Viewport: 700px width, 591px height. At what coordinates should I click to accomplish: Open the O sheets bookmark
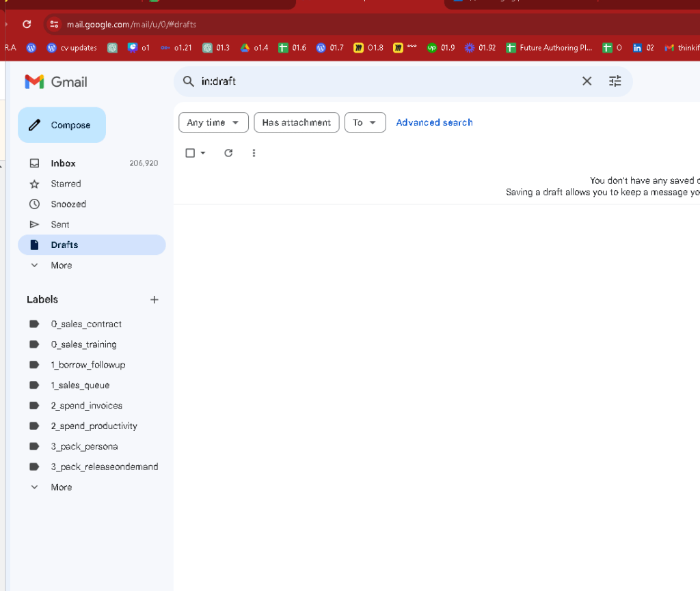(612, 48)
